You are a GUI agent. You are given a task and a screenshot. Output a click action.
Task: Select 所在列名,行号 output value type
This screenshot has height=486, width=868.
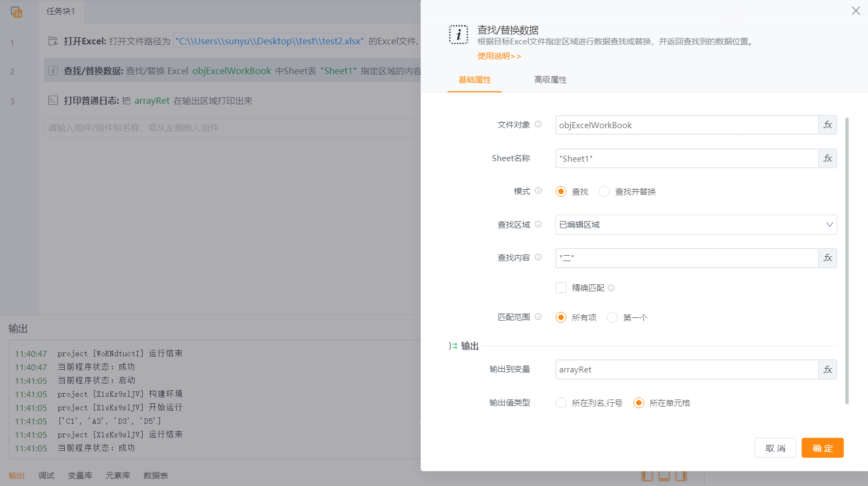point(561,403)
